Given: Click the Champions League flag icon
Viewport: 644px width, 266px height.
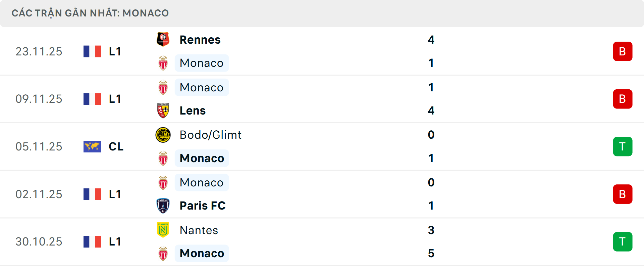Looking at the screenshot, I should (92, 146).
